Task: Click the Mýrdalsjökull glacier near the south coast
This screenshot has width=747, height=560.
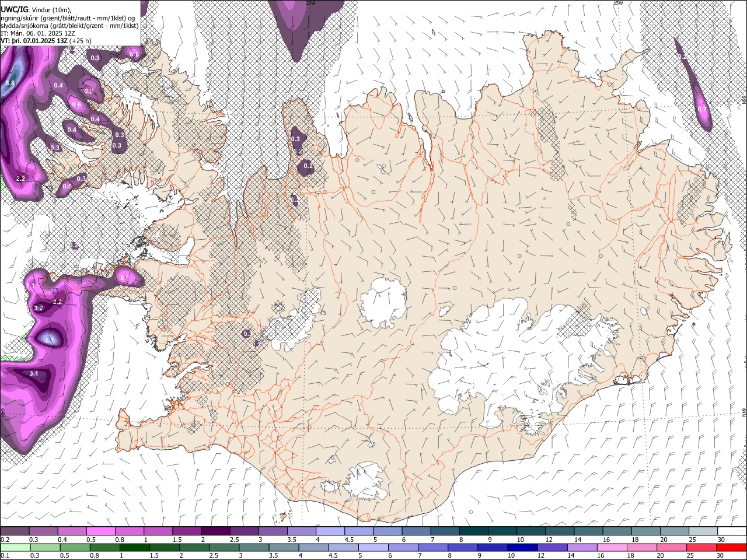Action: pos(365,481)
